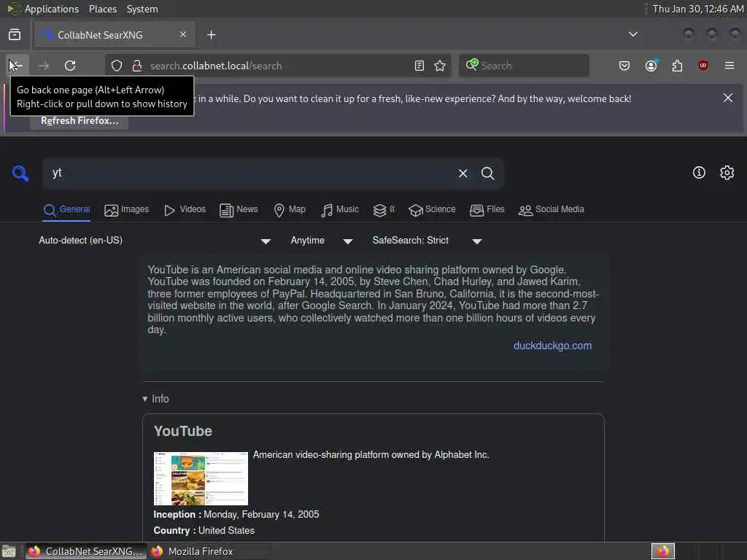The width and height of the screenshot is (747, 560).
Task: Open a new browser tab
Action: tap(212, 35)
